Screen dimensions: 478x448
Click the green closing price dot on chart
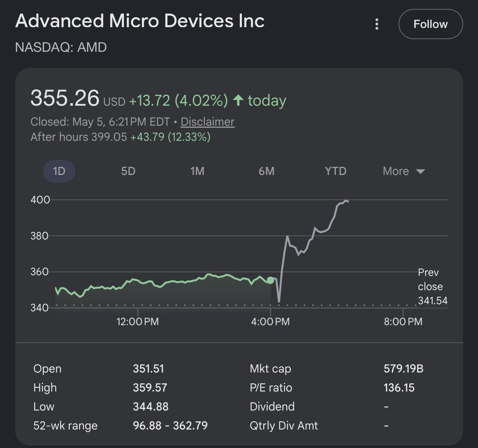(x=270, y=280)
